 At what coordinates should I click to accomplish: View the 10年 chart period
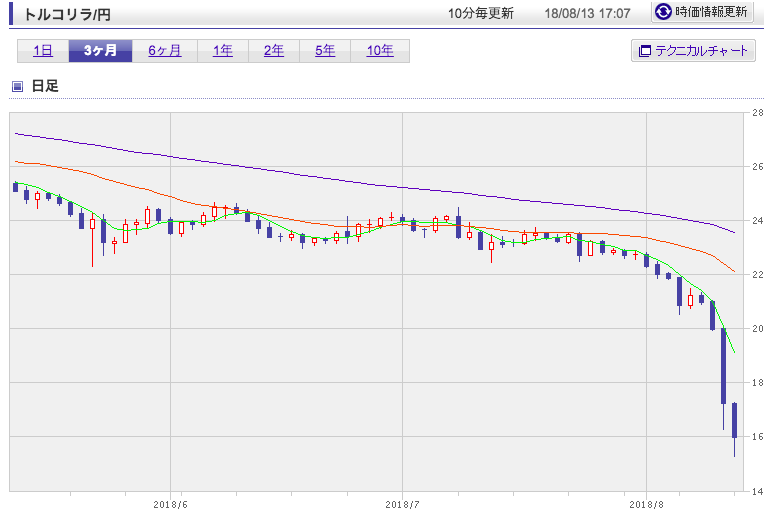click(x=380, y=51)
